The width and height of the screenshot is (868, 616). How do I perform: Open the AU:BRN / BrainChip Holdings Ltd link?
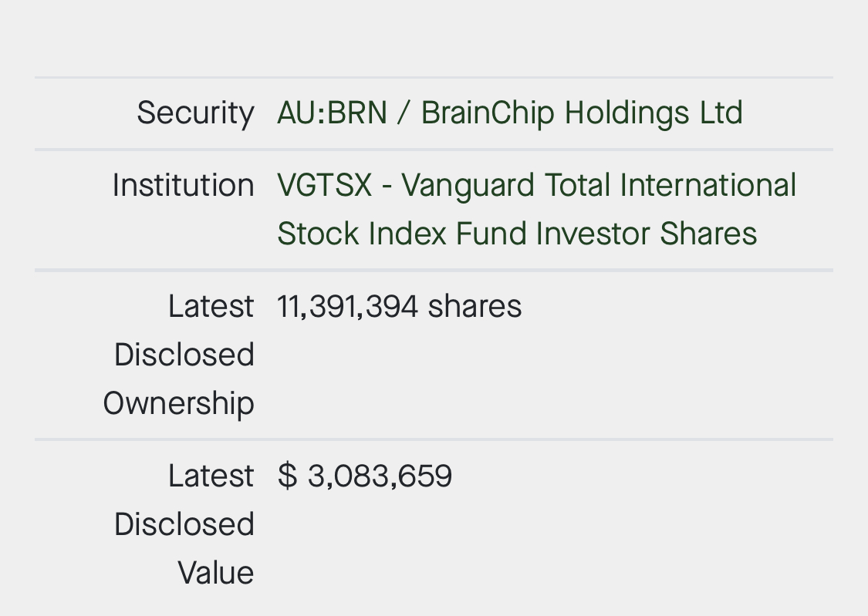tap(509, 113)
